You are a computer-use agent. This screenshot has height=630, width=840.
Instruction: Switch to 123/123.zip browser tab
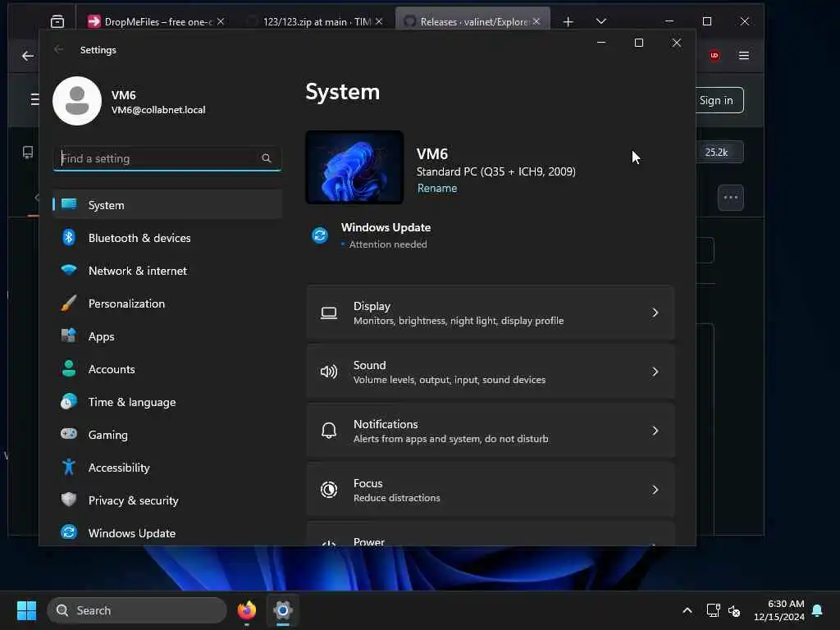[x=316, y=21]
